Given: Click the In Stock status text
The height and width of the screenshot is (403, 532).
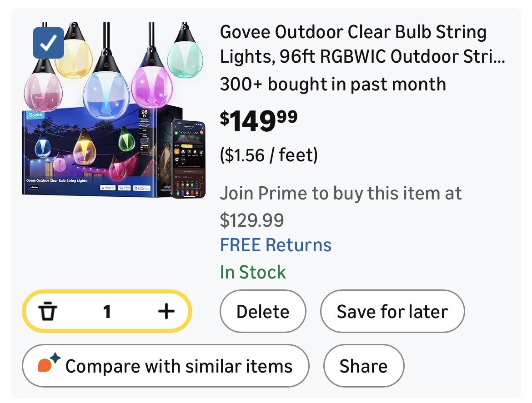Looking at the screenshot, I should click(253, 273).
